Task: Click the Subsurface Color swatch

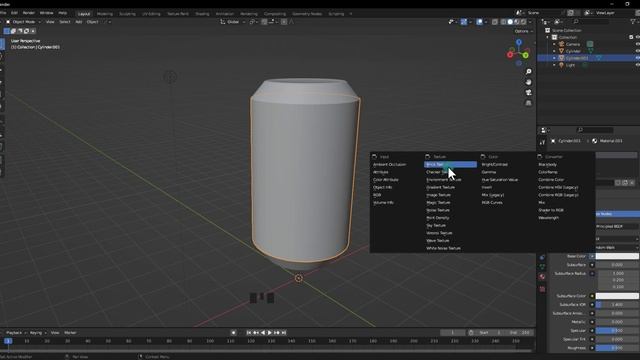Action: (617, 296)
